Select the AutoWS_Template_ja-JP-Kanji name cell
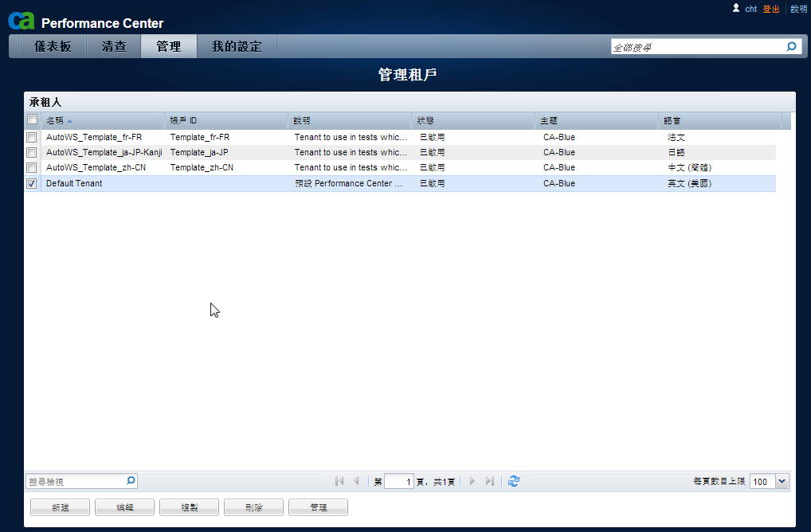Image resolution: width=811 pixels, height=532 pixels. point(104,152)
